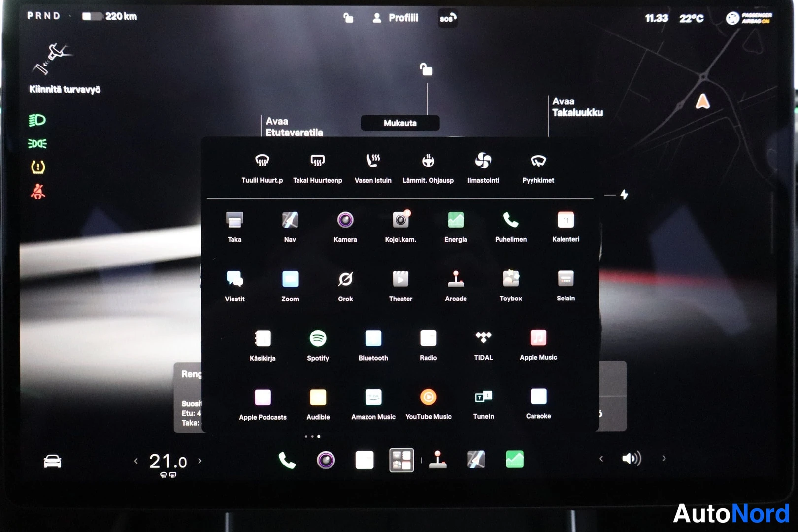Increase temperature with right arrow
Image resolution: width=798 pixels, height=532 pixels.
coord(199,461)
